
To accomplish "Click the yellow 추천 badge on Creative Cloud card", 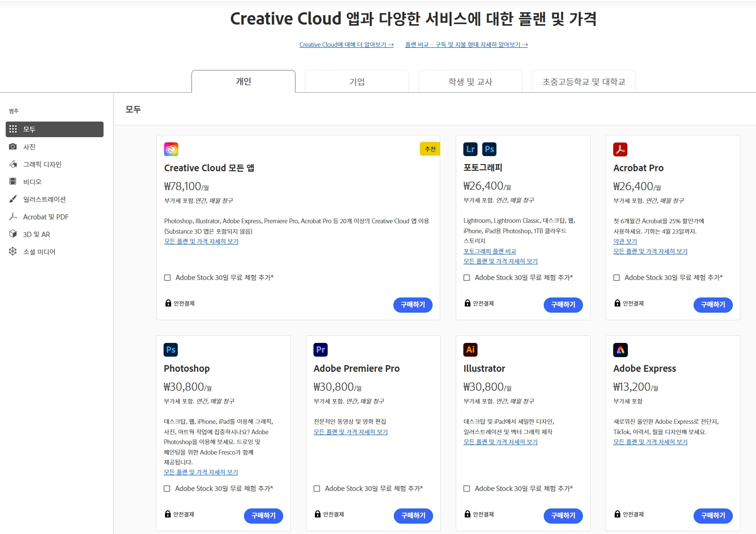I will pyautogui.click(x=430, y=149).
